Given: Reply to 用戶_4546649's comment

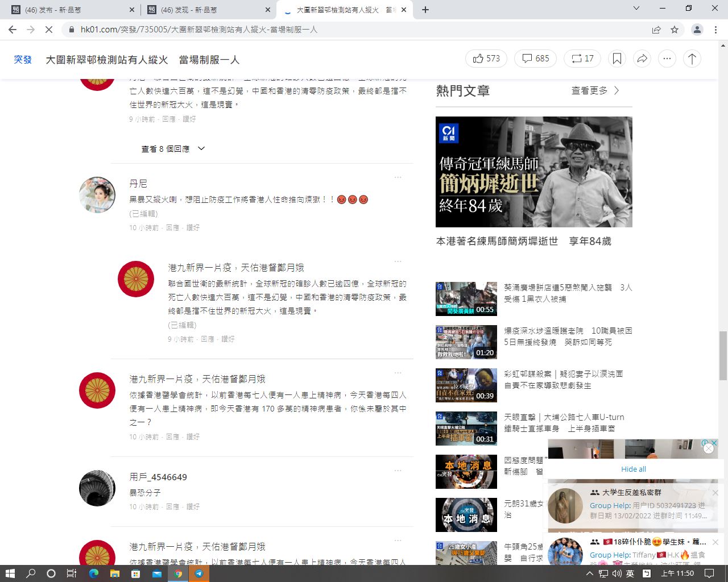Looking at the screenshot, I should click(x=172, y=506).
